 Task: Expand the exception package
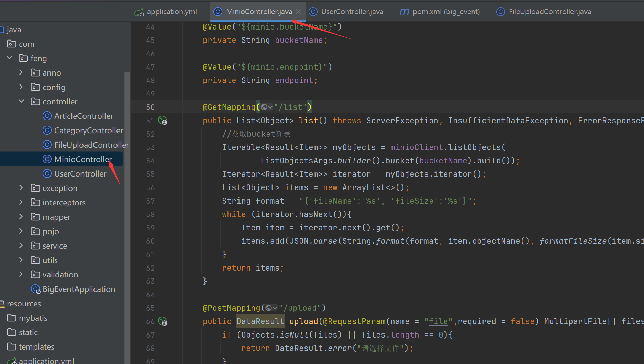[x=21, y=188]
